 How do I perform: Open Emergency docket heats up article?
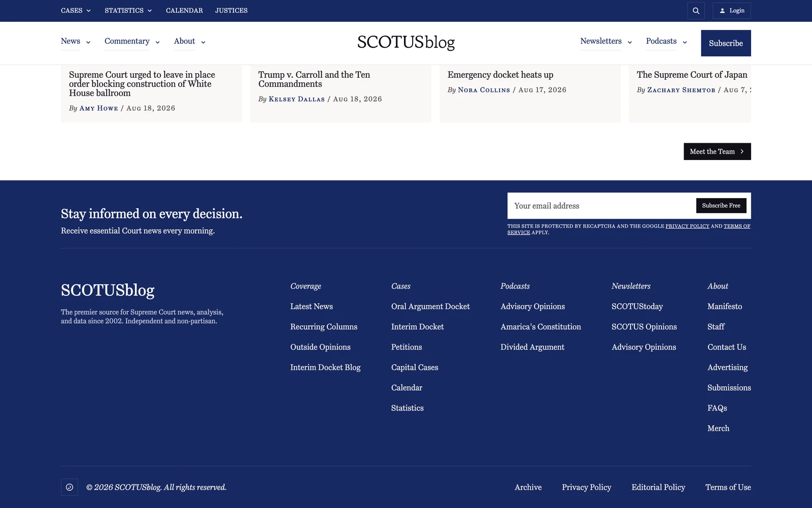[500, 75]
